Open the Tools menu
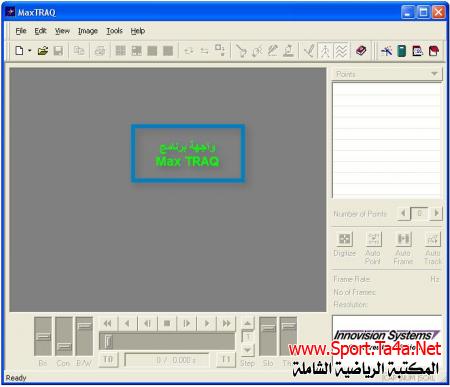Viewport: 450px width, 387px height. (x=114, y=31)
